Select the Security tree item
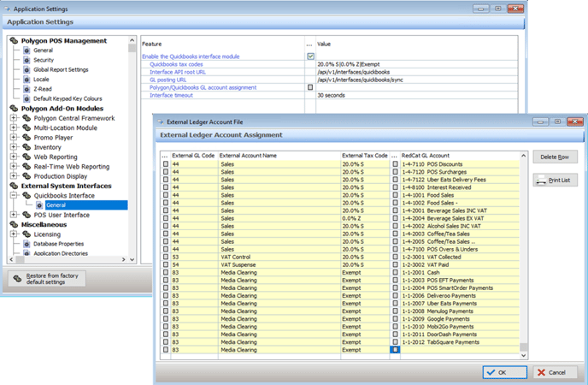 (x=44, y=60)
